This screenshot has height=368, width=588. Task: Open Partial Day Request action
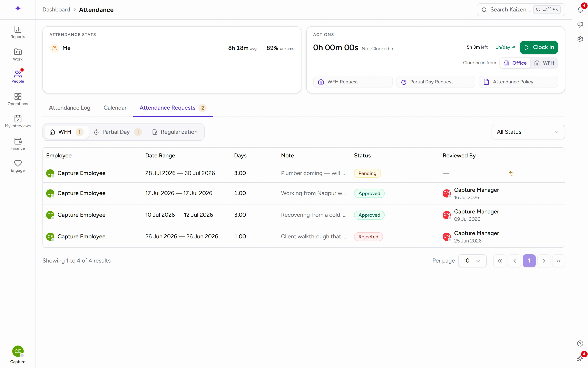pyautogui.click(x=435, y=82)
